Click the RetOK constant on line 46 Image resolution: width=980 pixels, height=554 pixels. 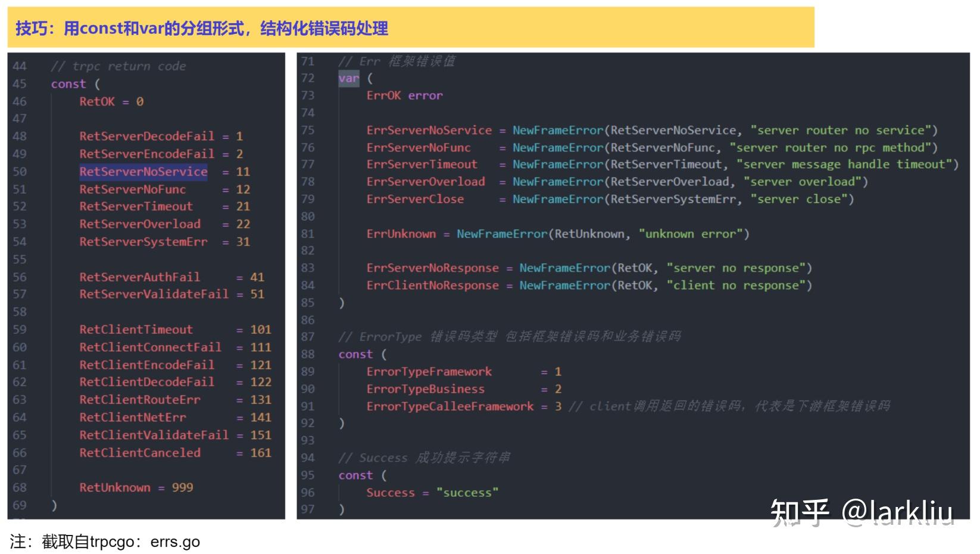97,102
